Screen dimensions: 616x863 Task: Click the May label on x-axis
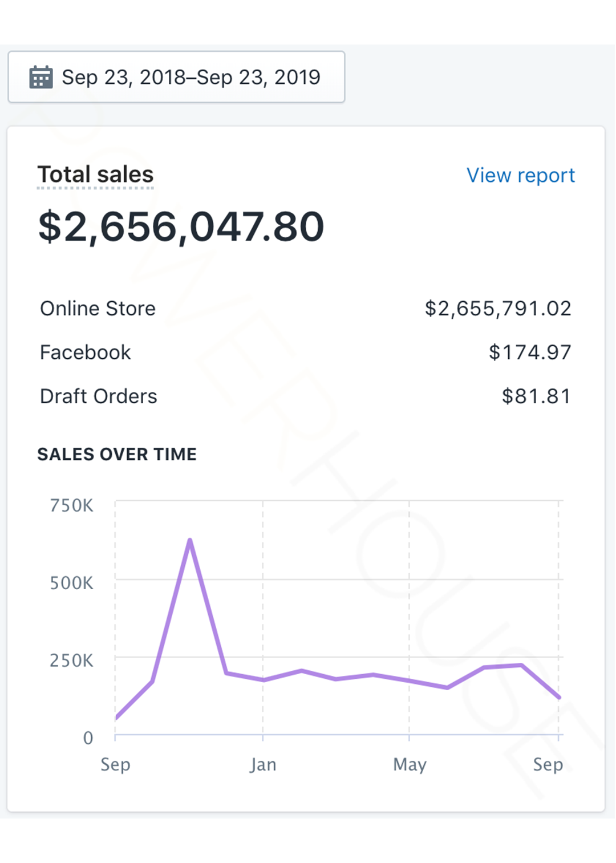pyautogui.click(x=410, y=764)
